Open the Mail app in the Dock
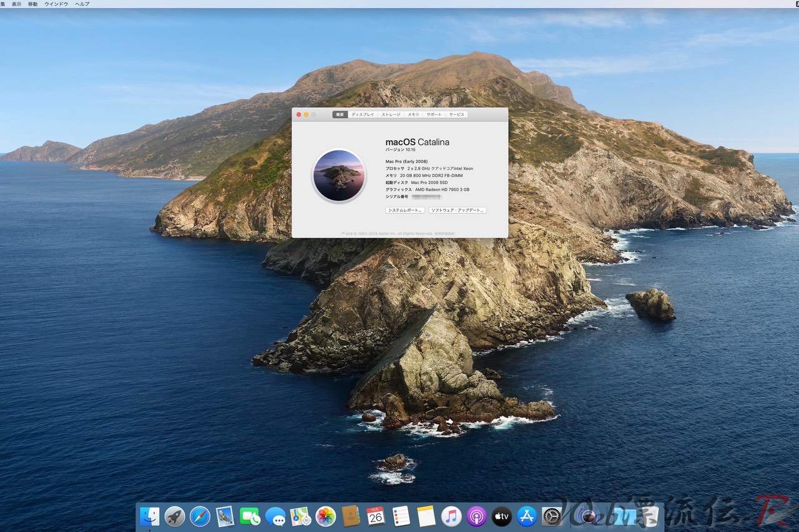Viewport: 799px width, 532px height. 225,517
